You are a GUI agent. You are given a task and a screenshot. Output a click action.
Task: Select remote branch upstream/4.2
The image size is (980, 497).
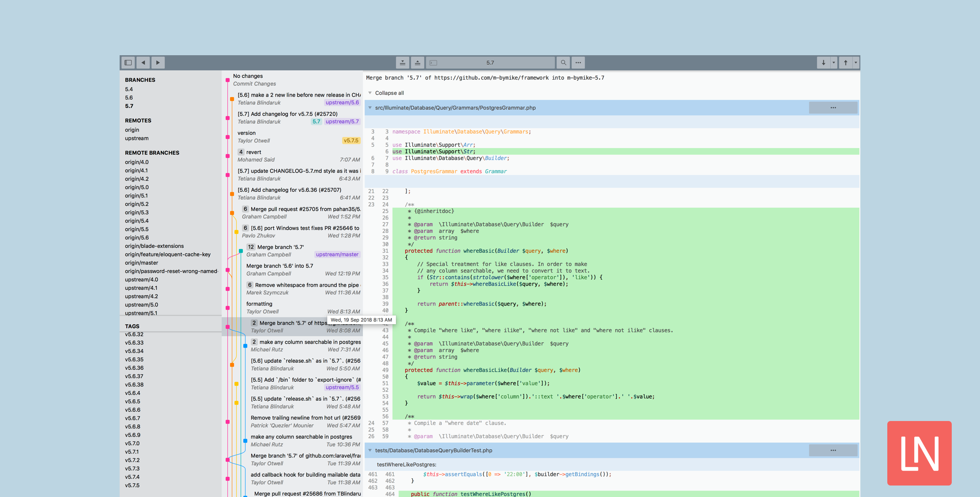click(142, 296)
